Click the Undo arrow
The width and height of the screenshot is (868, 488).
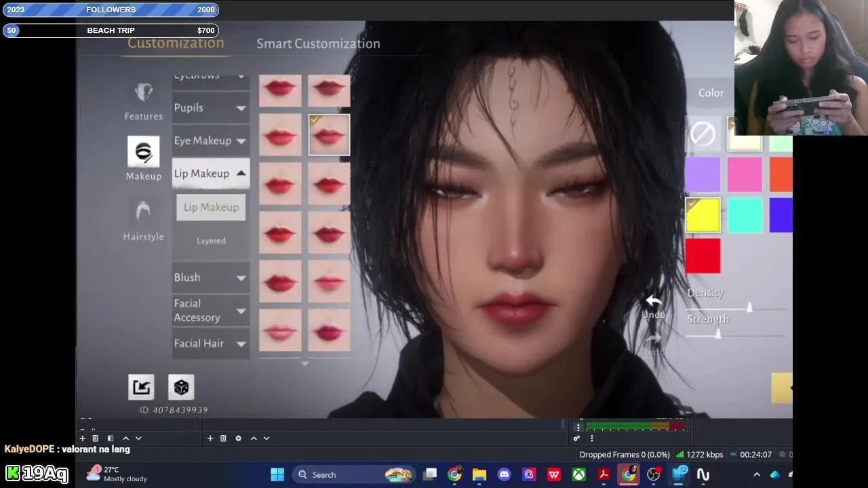(654, 300)
